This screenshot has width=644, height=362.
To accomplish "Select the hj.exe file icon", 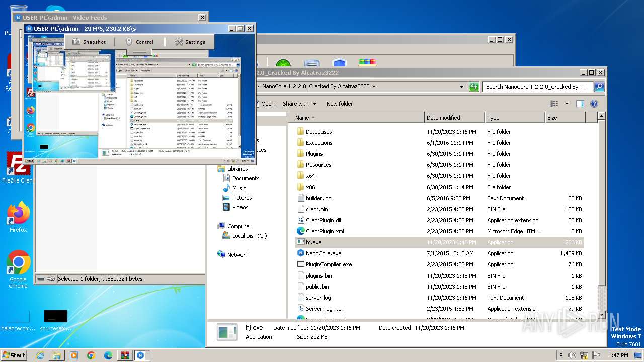I will tap(301, 242).
